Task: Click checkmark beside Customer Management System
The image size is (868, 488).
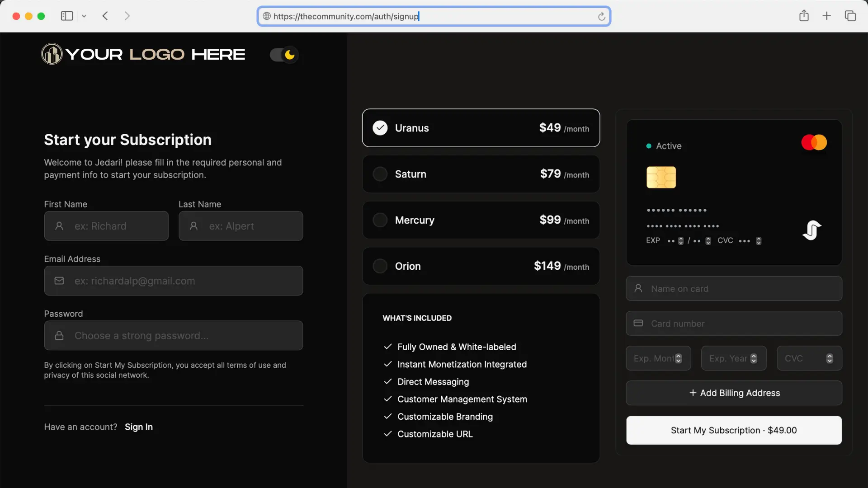Action: coord(387,399)
